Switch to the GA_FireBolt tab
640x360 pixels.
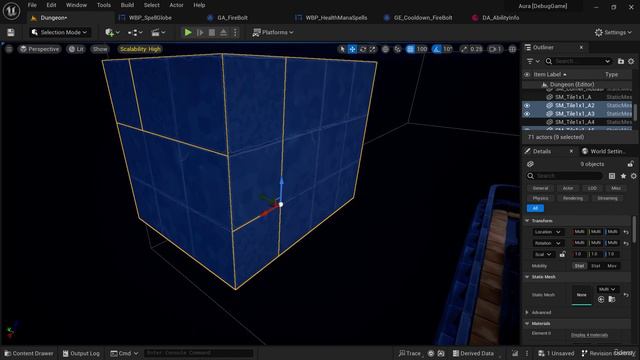(232, 18)
